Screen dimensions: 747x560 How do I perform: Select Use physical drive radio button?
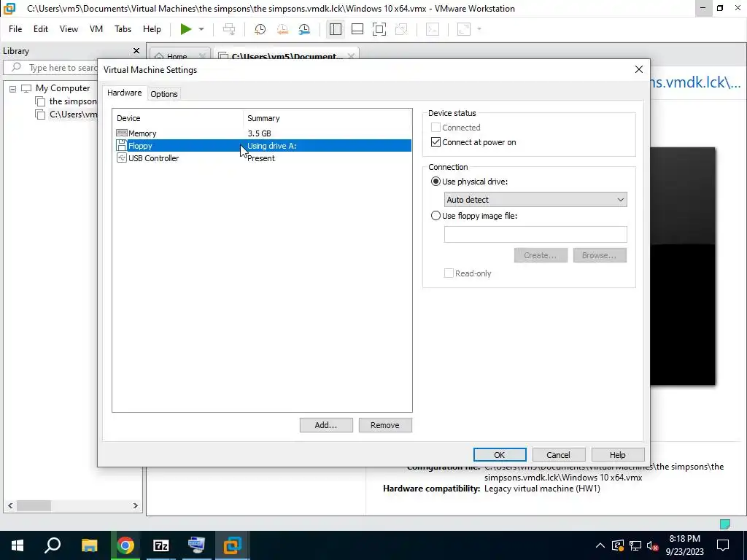tap(436, 182)
